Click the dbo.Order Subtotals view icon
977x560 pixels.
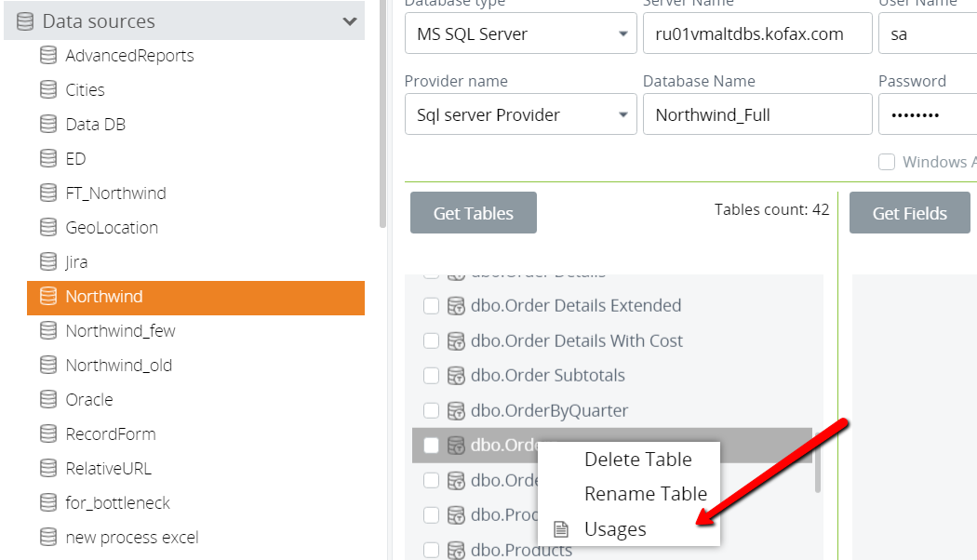[x=456, y=376]
